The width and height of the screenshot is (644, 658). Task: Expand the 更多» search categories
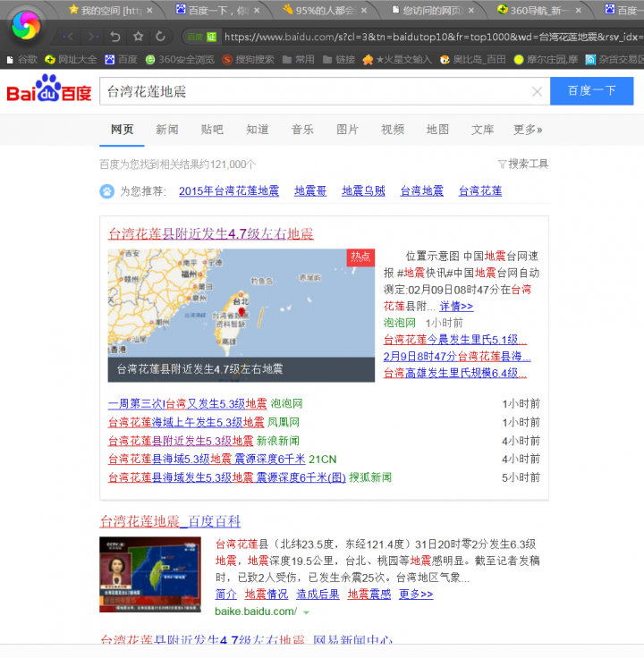(528, 130)
